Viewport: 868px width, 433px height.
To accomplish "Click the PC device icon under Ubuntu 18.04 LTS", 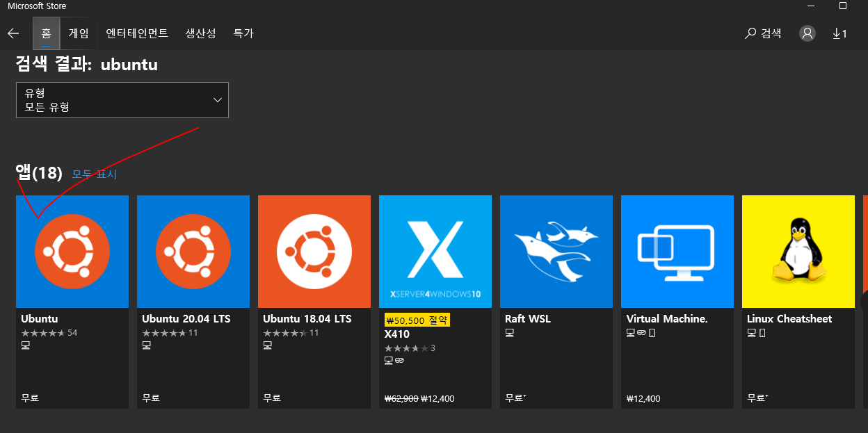I will point(268,345).
